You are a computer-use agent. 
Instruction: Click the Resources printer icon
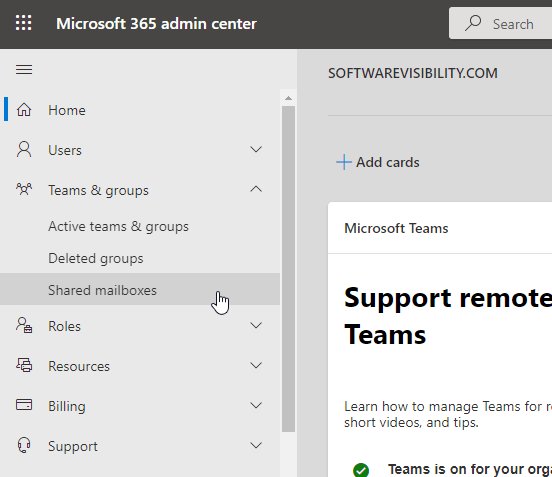(24, 365)
